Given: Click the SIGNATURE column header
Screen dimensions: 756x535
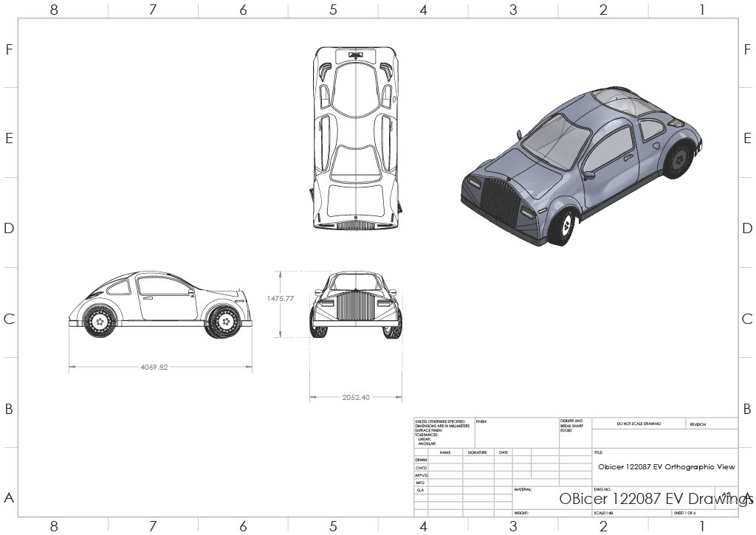Looking at the screenshot, I should (x=478, y=452).
